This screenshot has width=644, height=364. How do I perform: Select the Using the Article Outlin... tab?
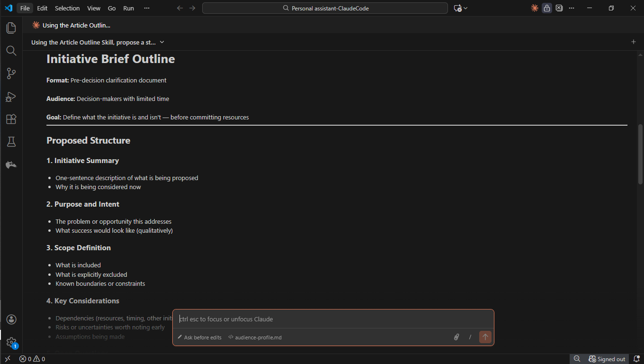click(71, 25)
